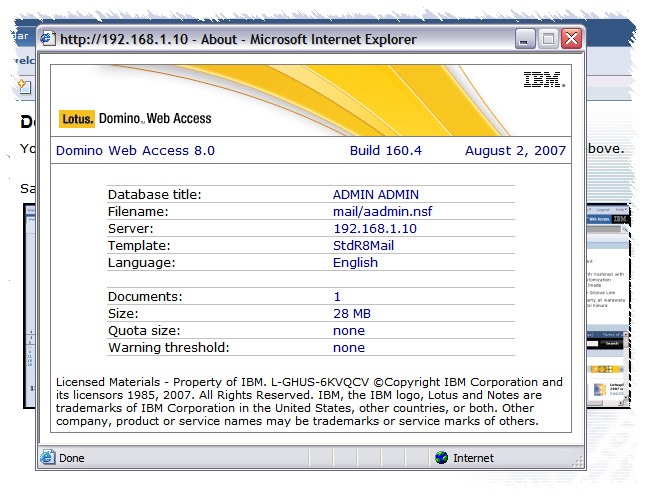Click the IBM logo in banner
The image size is (648, 499).
pyautogui.click(x=544, y=79)
